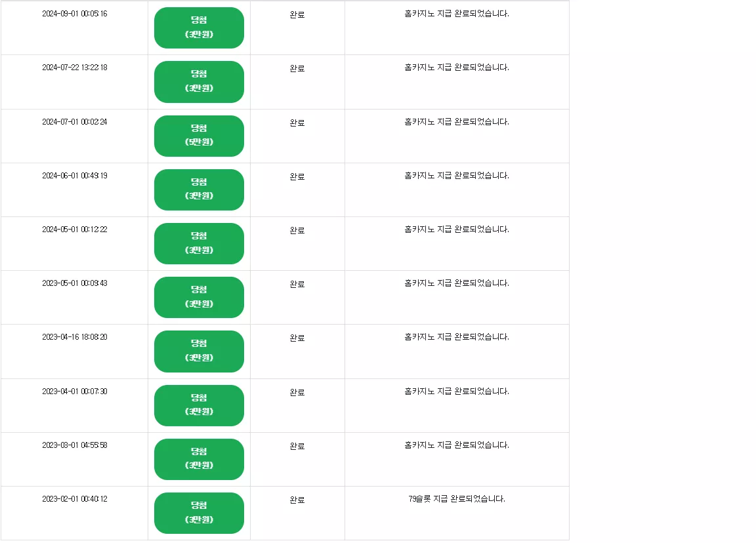
Task: Click the 완료 status in the 2023-02-01 row
Action: click(x=297, y=500)
